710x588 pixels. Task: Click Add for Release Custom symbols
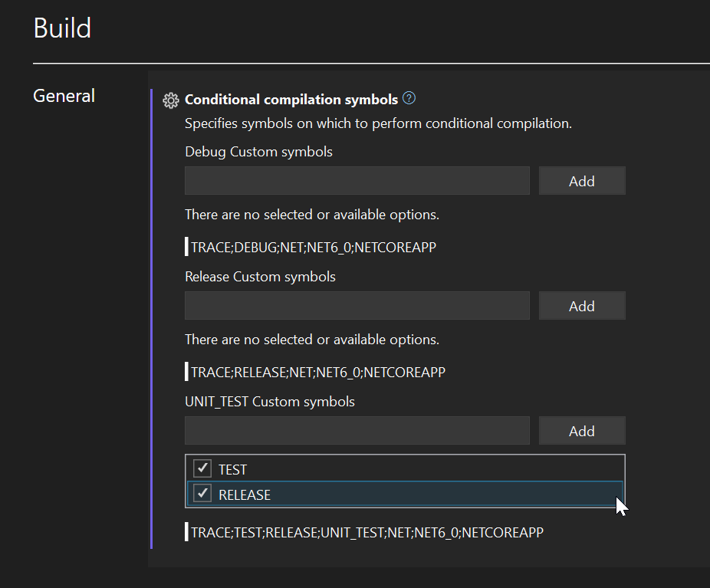point(582,306)
